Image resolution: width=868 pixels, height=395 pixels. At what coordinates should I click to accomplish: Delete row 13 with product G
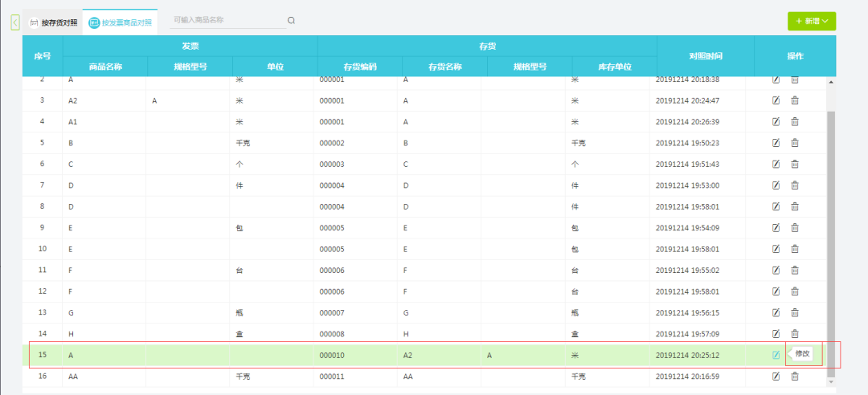[795, 312]
